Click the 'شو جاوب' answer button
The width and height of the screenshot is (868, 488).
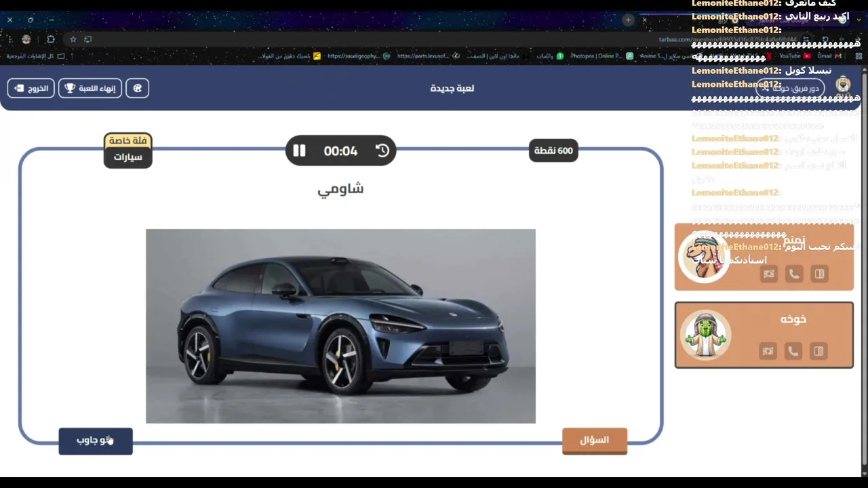96,441
